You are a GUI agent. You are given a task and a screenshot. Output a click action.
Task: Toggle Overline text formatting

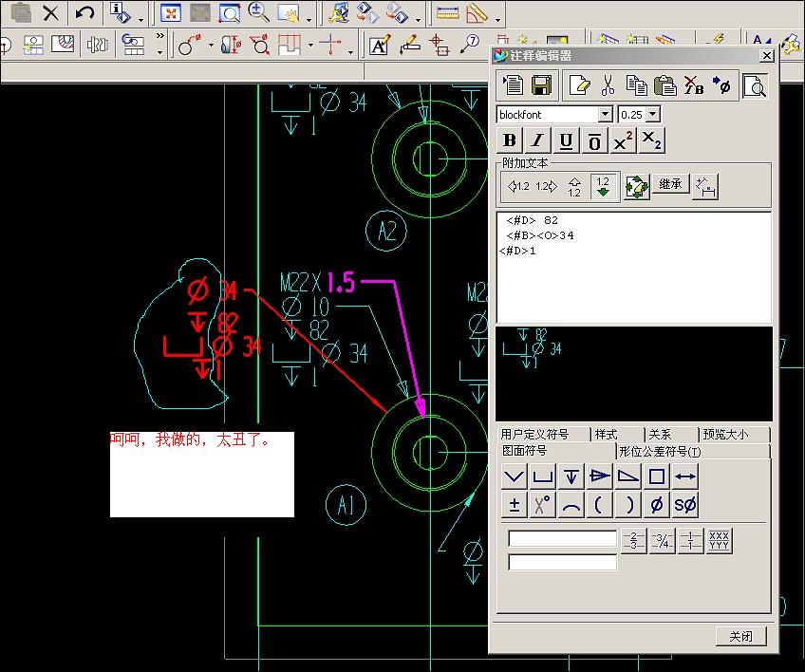[594, 140]
